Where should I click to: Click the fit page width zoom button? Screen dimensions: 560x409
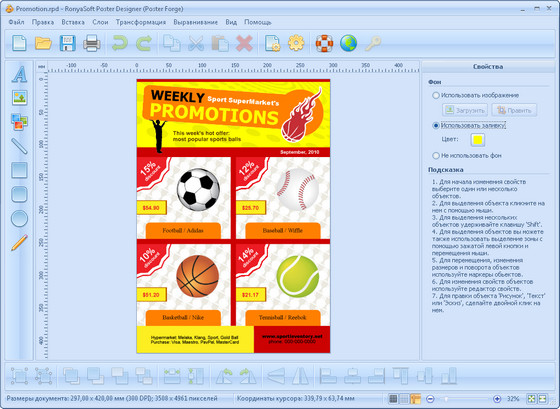point(542,399)
